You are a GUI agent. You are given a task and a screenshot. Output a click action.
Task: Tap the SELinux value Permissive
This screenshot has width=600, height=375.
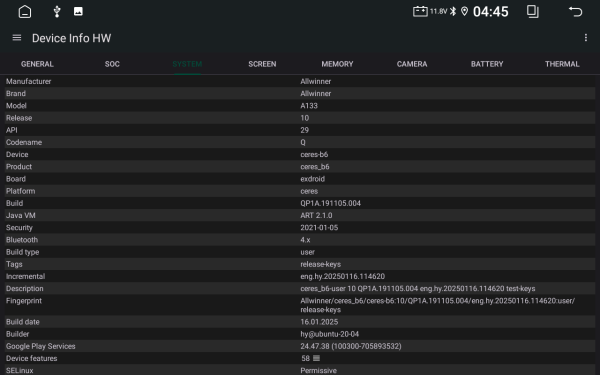point(318,370)
